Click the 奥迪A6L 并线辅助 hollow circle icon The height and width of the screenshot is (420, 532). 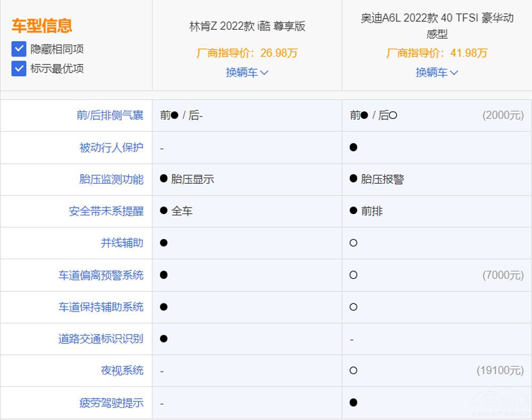coord(353,243)
